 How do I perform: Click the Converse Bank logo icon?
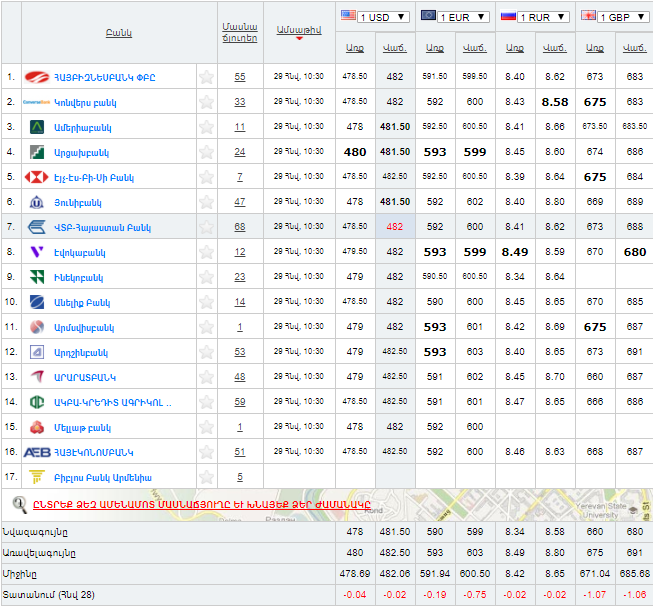coord(37,102)
